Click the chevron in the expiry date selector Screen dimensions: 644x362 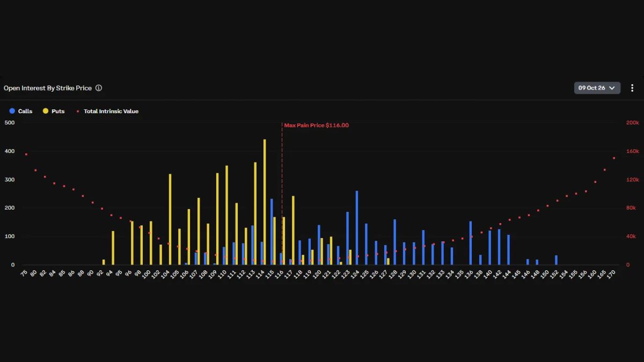pos(612,88)
